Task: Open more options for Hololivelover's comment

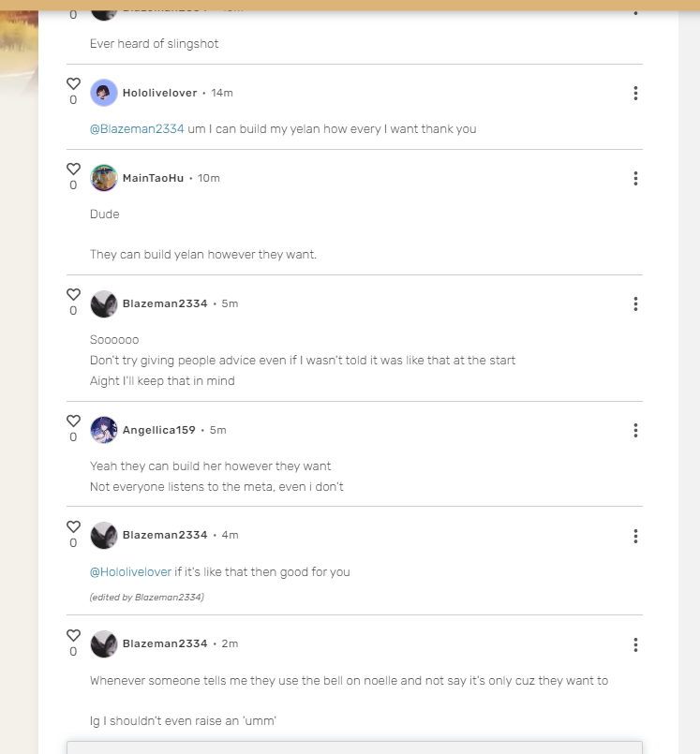Action: tap(635, 94)
